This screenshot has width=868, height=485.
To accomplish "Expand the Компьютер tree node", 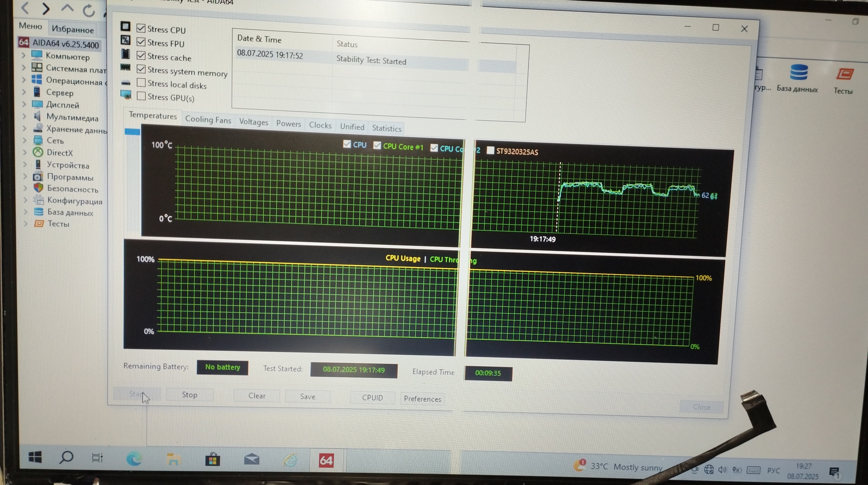I will tap(24, 56).
